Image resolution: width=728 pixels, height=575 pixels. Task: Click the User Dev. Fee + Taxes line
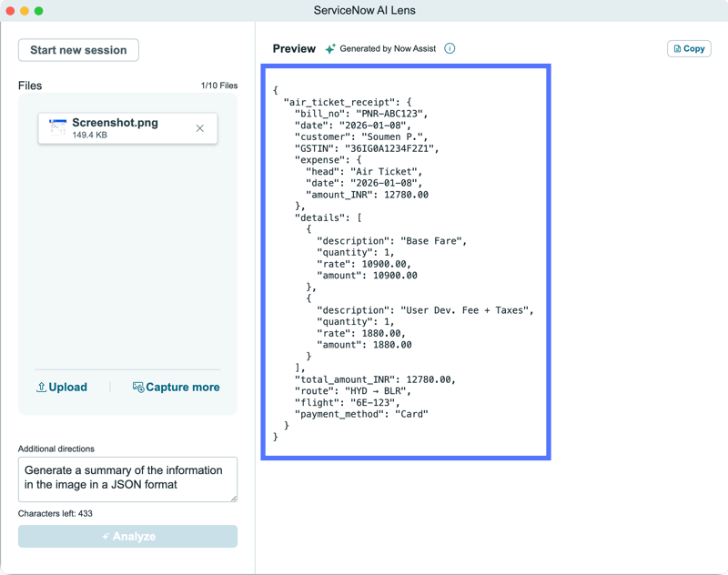pos(425,310)
